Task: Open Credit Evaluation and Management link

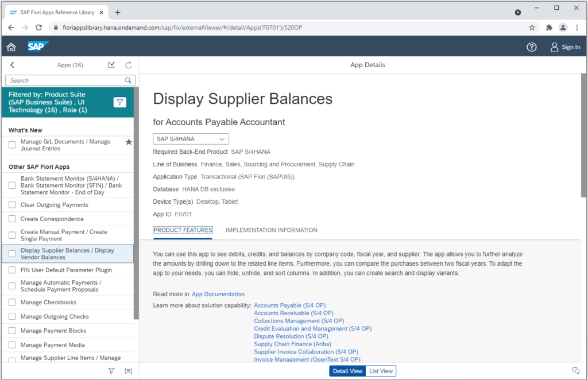Action: [x=313, y=329]
